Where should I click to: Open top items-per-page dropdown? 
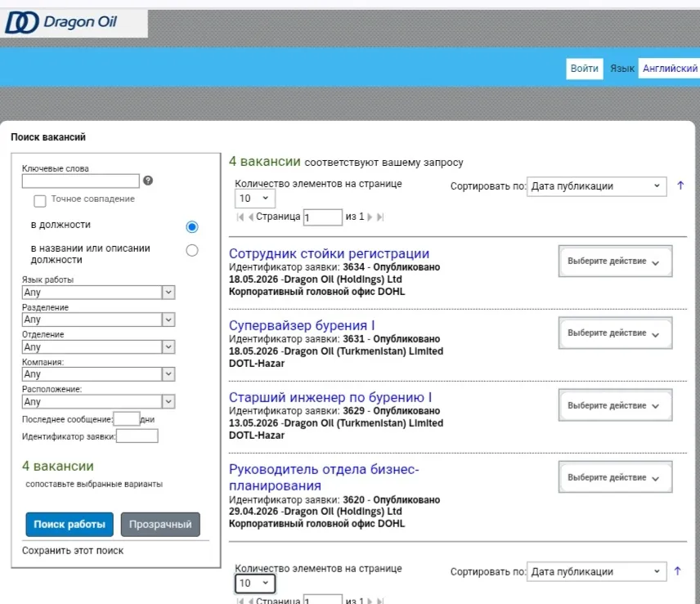point(255,198)
